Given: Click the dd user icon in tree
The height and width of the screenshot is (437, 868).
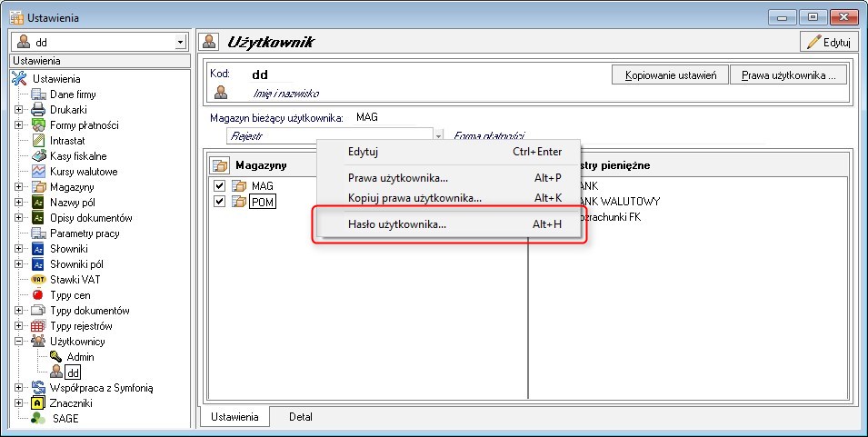Looking at the screenshot, I should (x=55, y=372).
